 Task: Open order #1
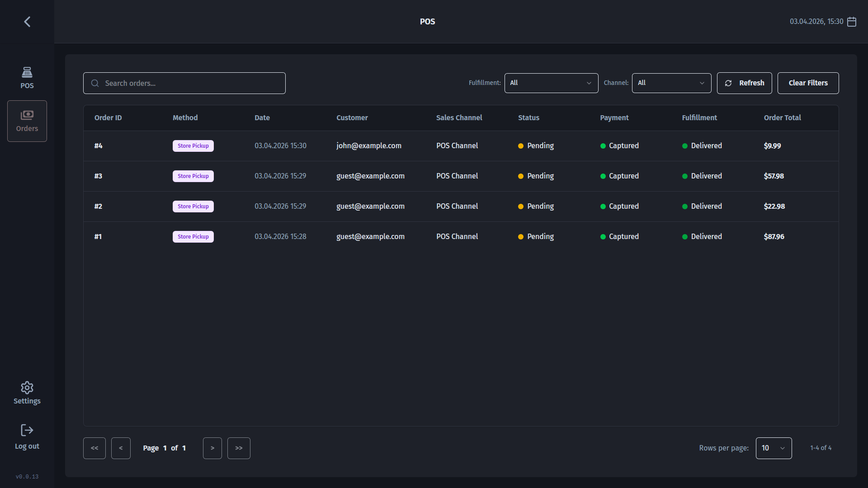461,237
